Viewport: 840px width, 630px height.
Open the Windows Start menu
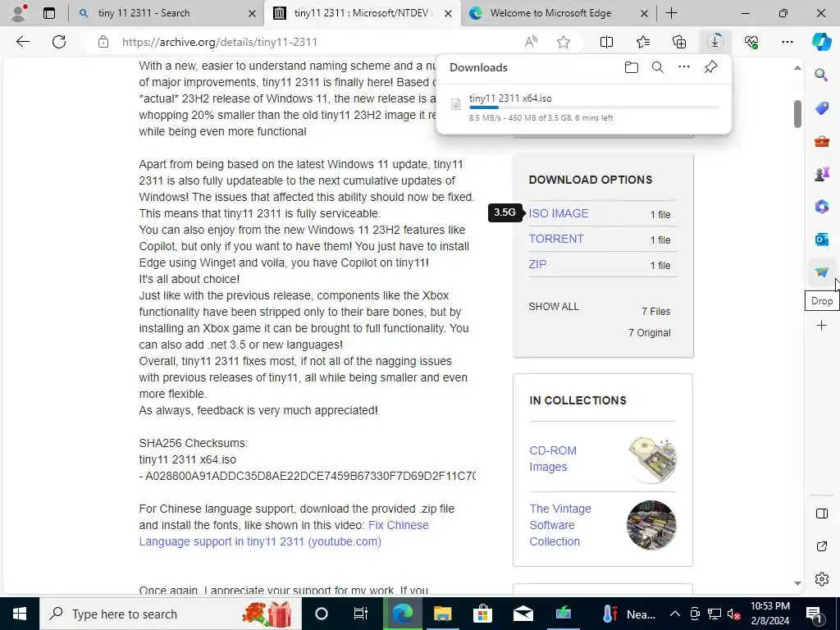tap(20, 614)
